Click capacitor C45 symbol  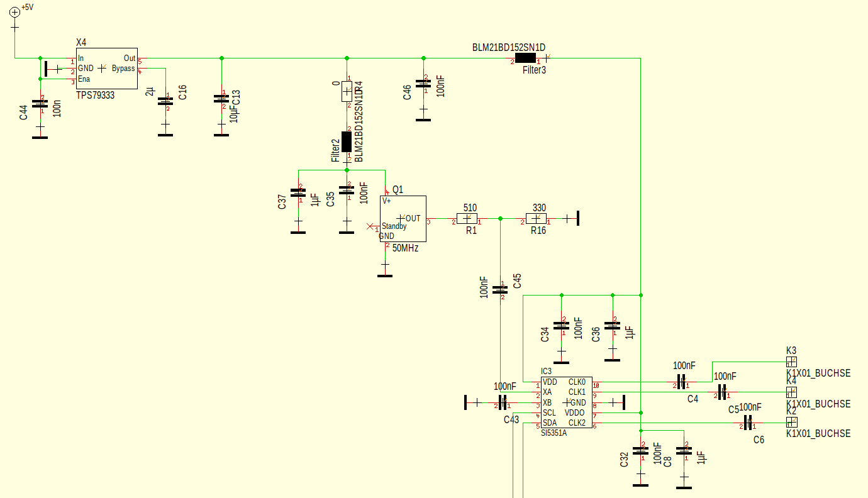(500, 290)
